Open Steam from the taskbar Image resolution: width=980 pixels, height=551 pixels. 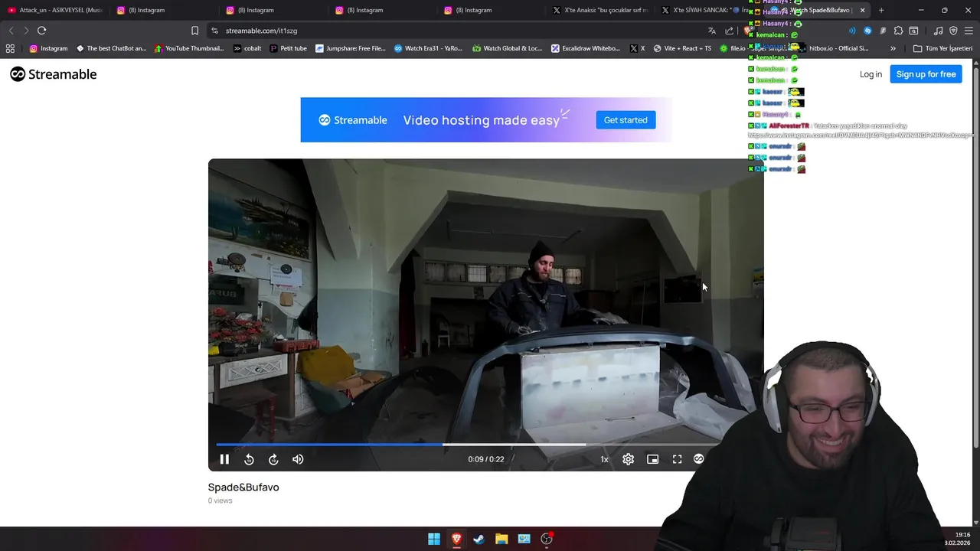pyautogui.click(x=479, y=539)
